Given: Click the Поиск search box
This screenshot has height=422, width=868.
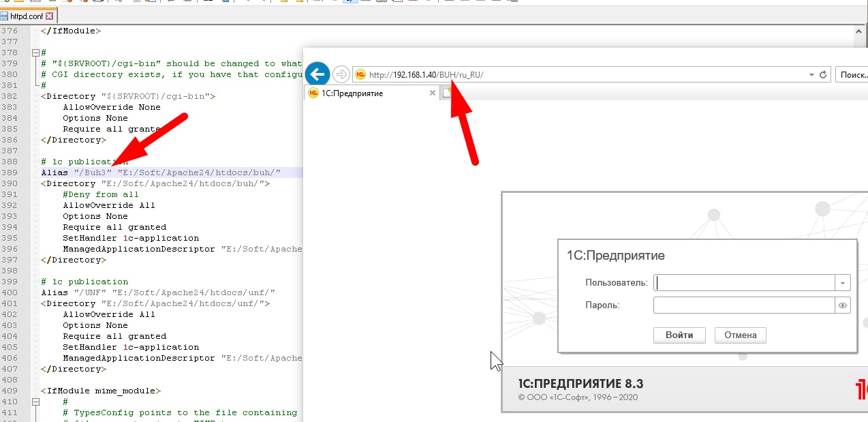Looking at the screenshot, I should (852, 75).
